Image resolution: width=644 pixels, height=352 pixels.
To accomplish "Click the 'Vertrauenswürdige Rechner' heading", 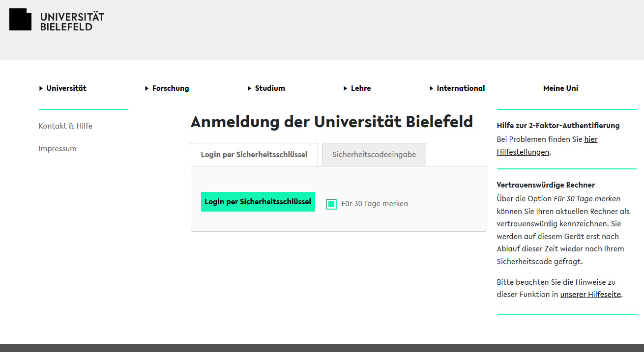I will (546, 185).
